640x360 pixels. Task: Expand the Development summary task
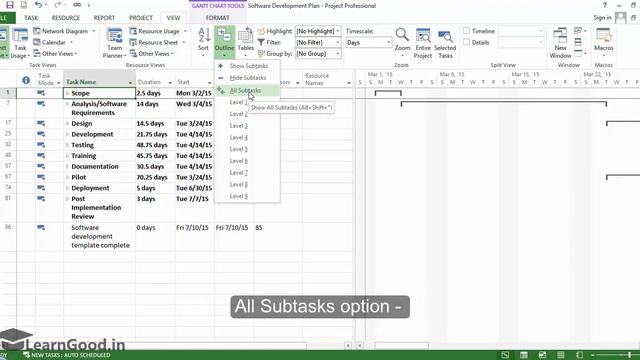[67, 134]
